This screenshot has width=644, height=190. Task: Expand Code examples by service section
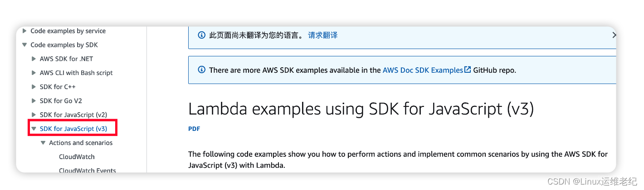coord(24,31)
